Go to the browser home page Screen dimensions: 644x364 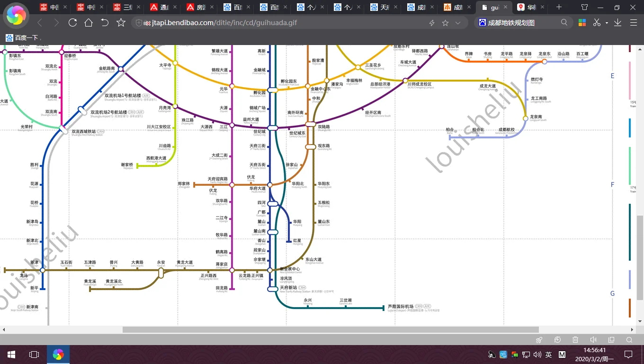(x=89, y=23)
